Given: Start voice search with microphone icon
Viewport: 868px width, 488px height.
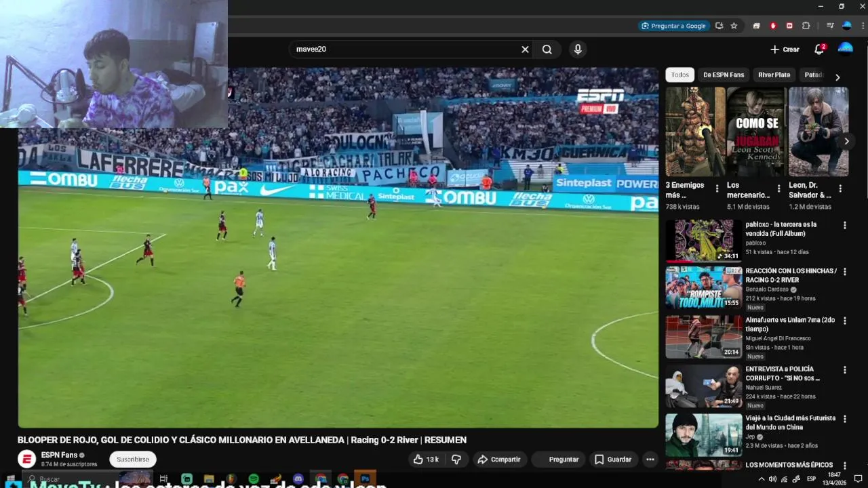Looking at the screenshot, I should 578,49.
